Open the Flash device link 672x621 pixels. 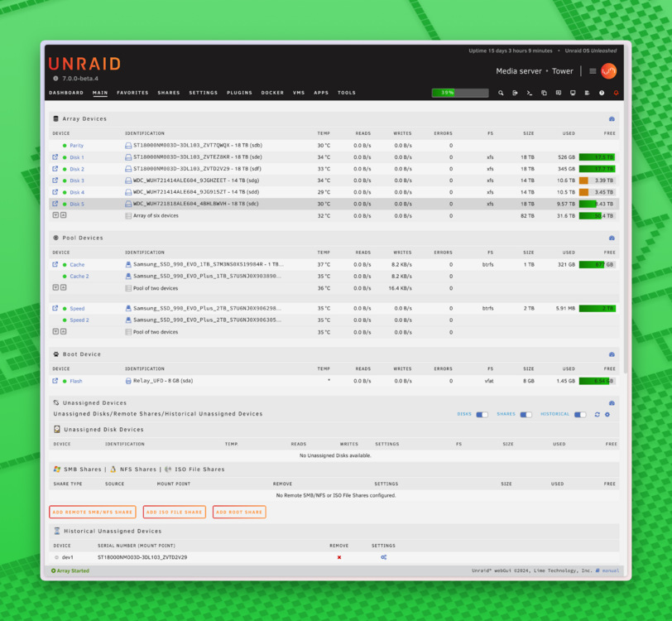[76, 381]
